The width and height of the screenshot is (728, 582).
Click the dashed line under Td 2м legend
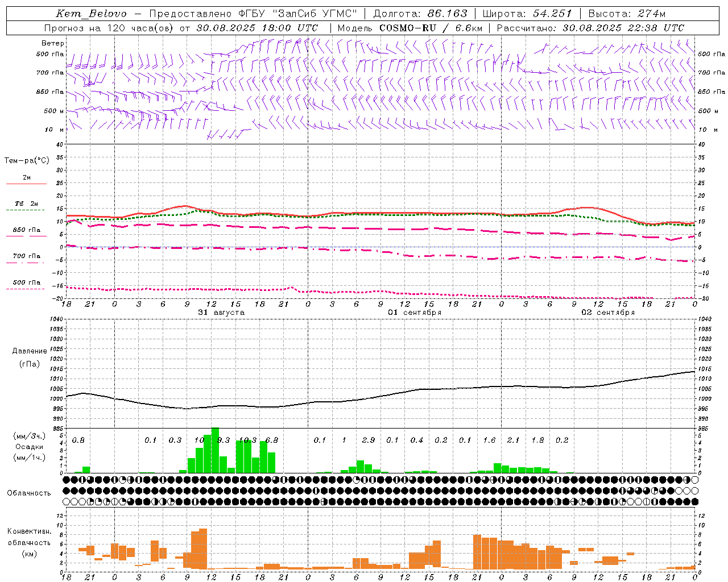[x=26, y=210]
